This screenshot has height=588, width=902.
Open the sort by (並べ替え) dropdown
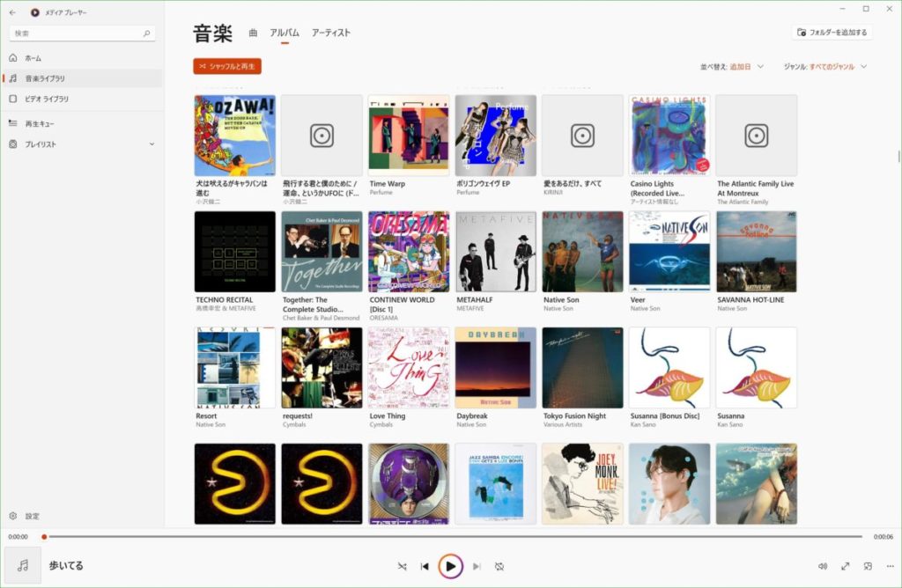pyautogui.click(x=732, y=67)
